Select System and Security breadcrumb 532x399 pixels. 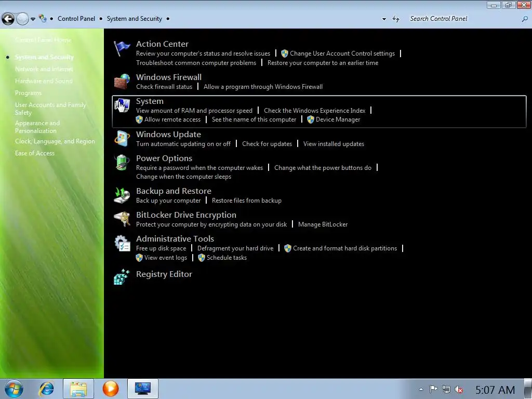pos(135,19)
